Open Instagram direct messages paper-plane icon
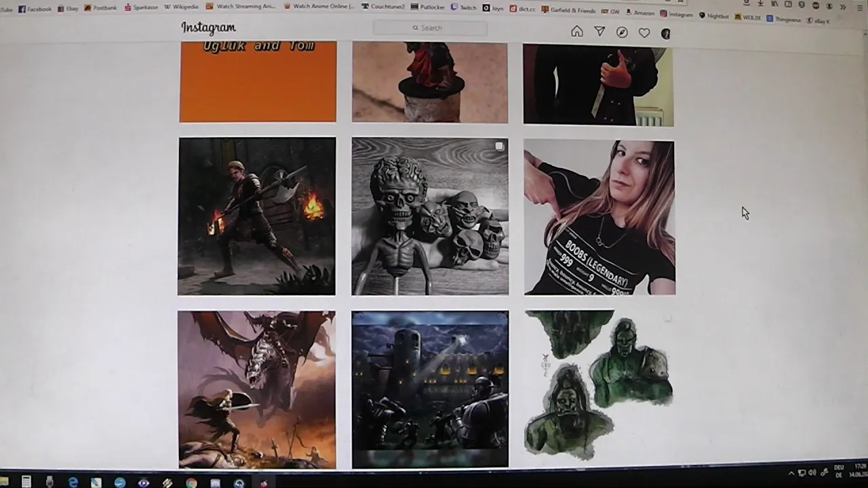This screenshot has height=488, width=868. 599,31
